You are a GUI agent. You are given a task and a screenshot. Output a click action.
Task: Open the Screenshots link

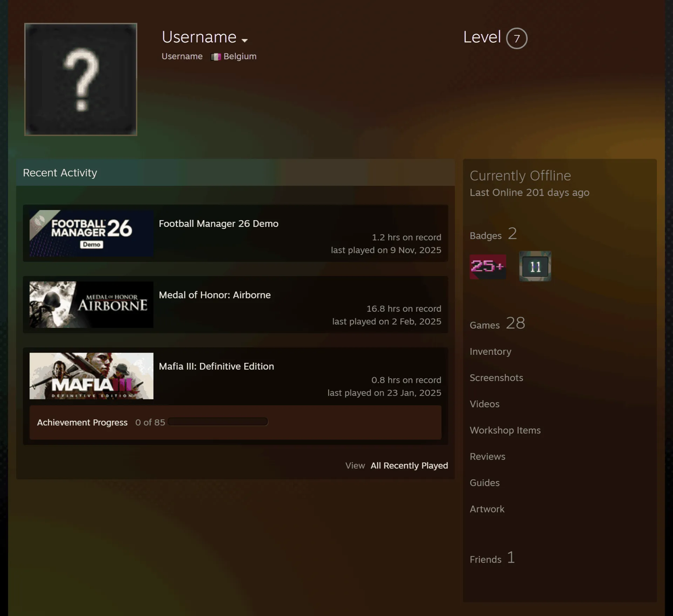pos(496,378)
